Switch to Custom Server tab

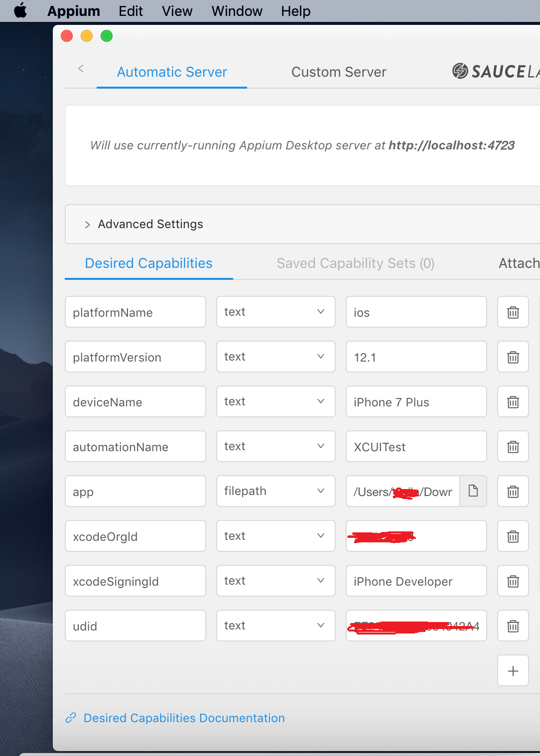point(339,72)
